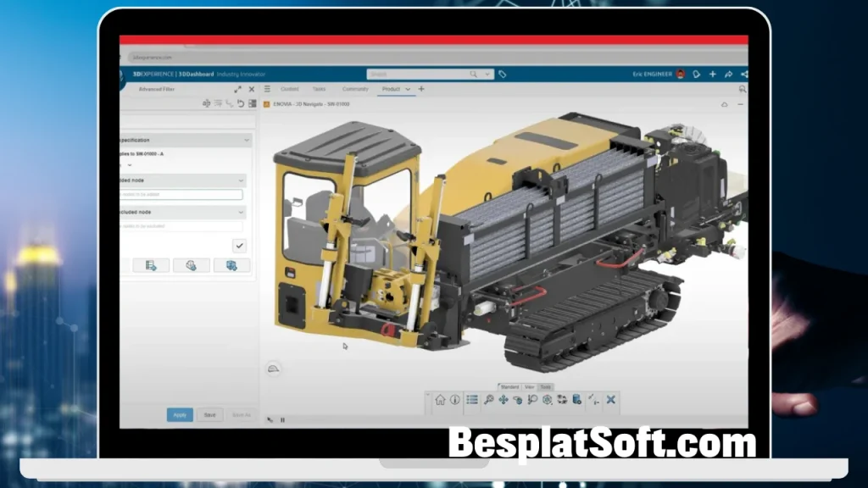This screenshot has width=868, height=488.
Task: Click the undo arrow in the Advanced Filter panel
Action: (x=242, y=103)
